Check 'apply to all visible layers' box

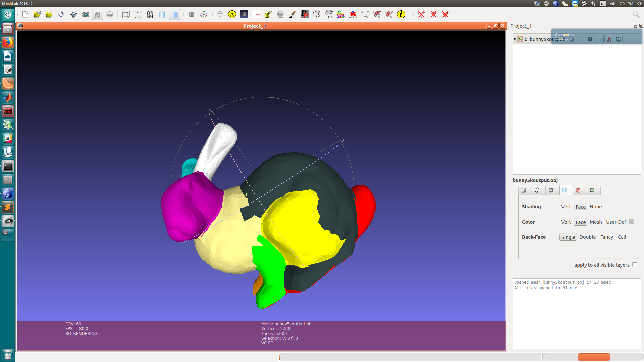[x=635, y=265]
